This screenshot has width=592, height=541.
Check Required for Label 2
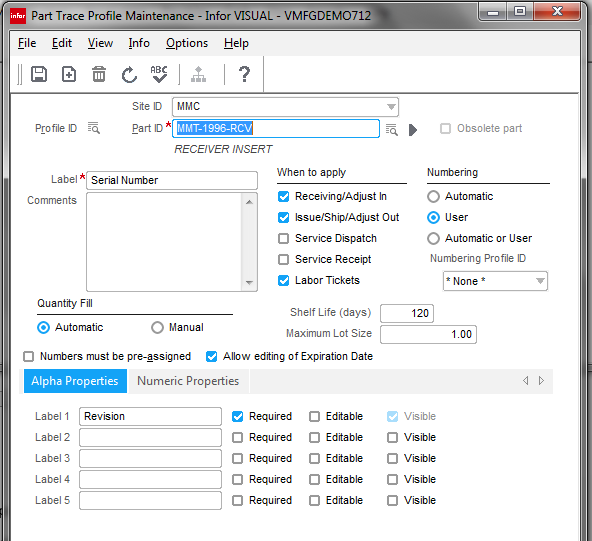click(237, 438)
